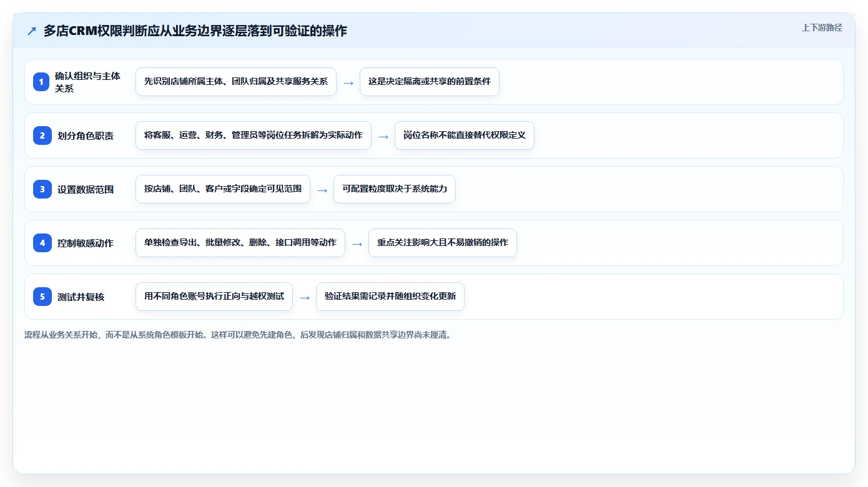
Task: Click the box 单独检查导出、批量修改、删除、接口调用等动作
Action: point(240,243)
